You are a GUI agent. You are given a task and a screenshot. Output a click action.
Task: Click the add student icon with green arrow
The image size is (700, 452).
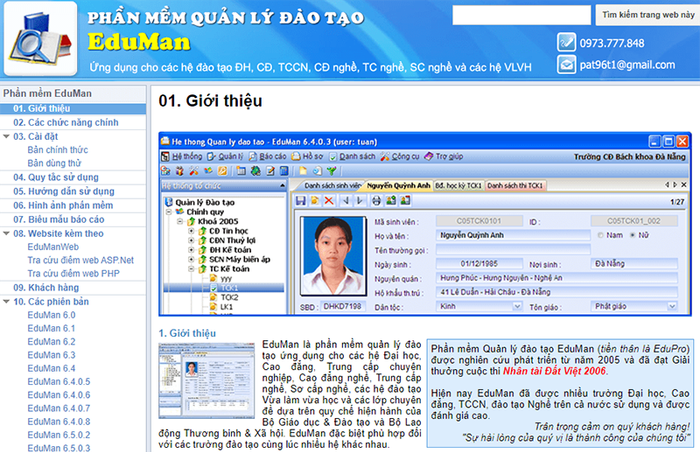click(391, 201)
